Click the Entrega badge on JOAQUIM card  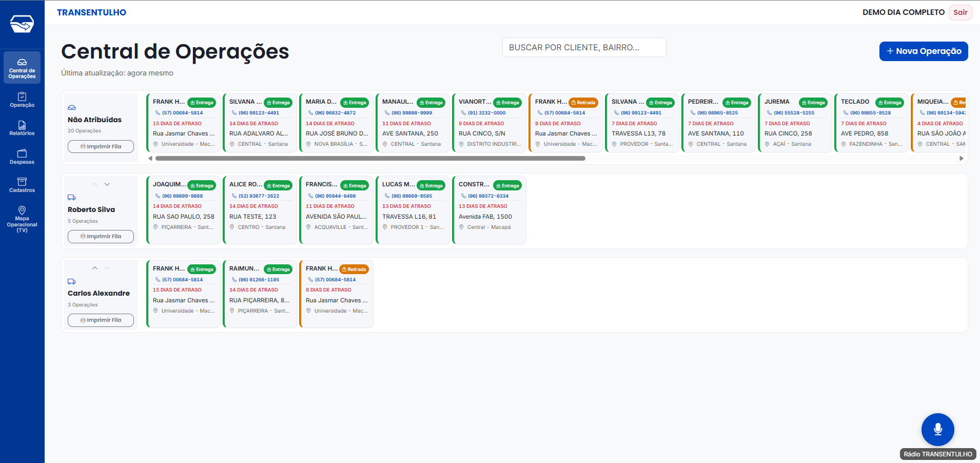(202, 186)
